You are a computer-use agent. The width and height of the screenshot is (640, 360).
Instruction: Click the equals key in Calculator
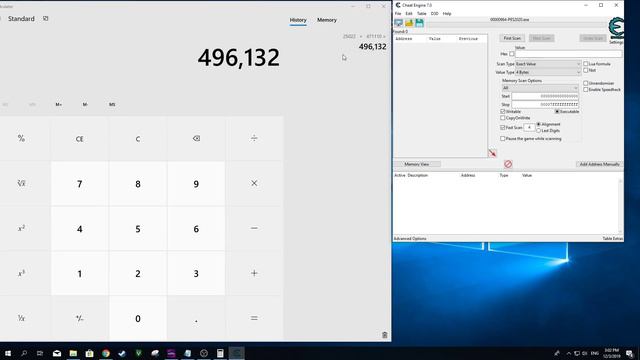[254, 318]
